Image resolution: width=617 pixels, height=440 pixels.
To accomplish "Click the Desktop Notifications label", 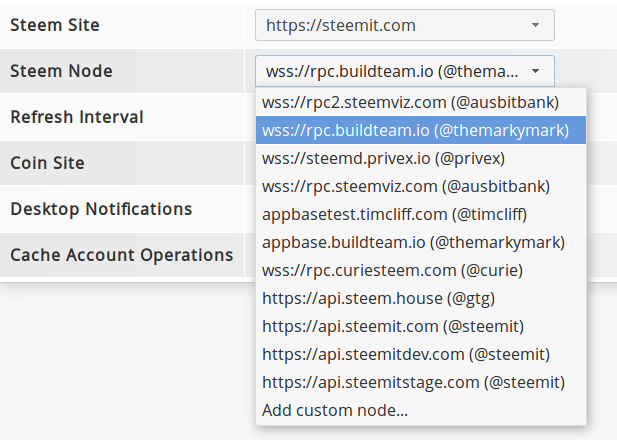I will 101,209.
